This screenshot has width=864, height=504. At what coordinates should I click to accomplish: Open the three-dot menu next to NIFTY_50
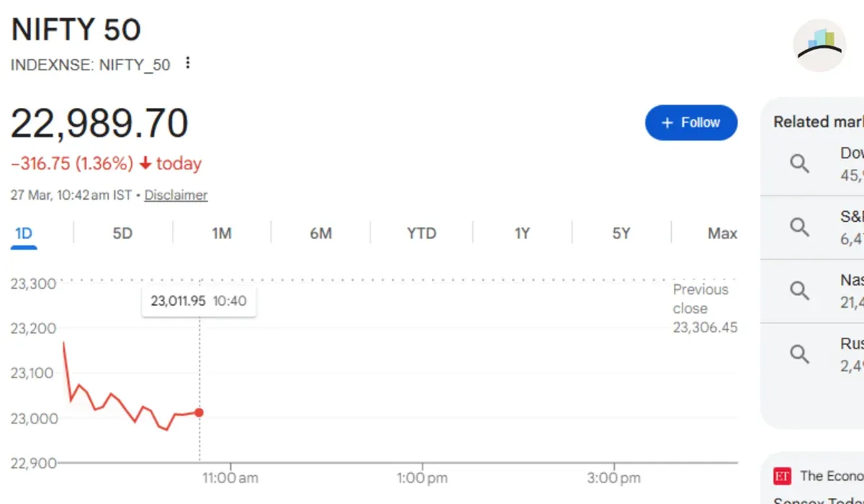188,63
